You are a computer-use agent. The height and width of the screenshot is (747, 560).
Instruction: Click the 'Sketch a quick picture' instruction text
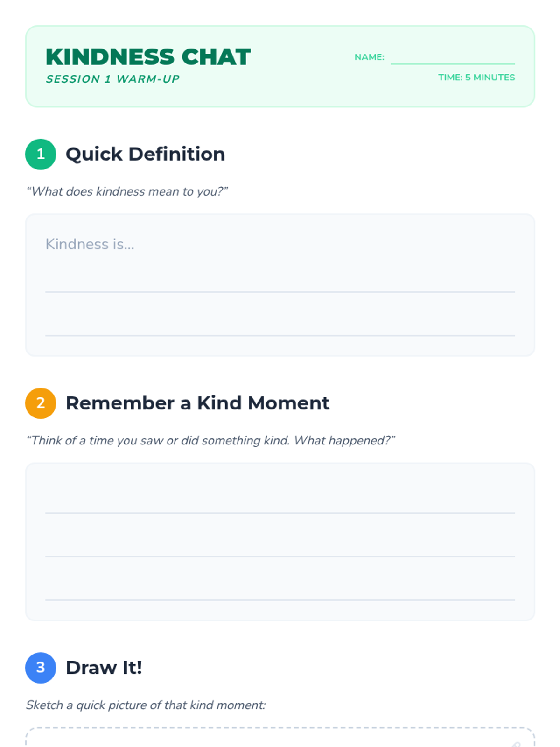[x=146, y=705]
